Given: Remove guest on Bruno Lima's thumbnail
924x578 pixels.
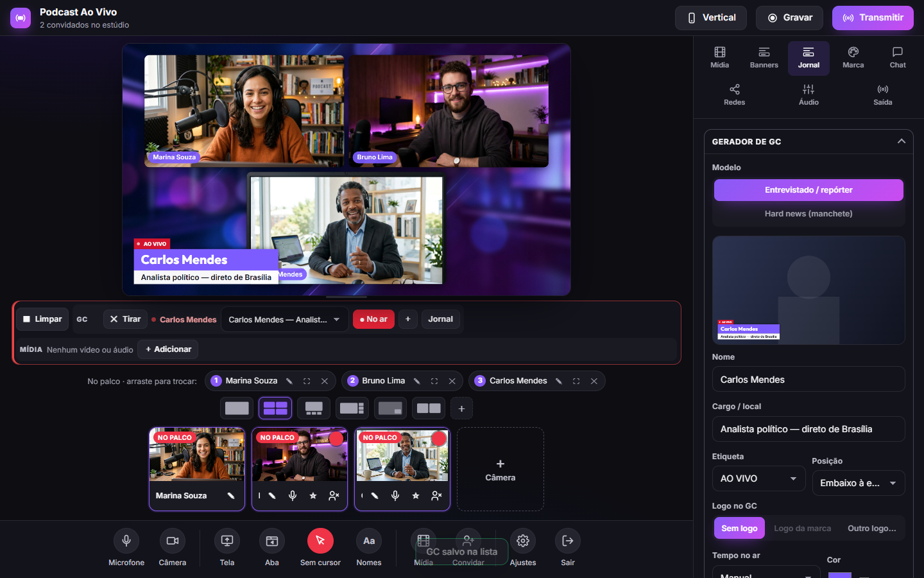Looking at the screenshot, I should coord(334,496).
